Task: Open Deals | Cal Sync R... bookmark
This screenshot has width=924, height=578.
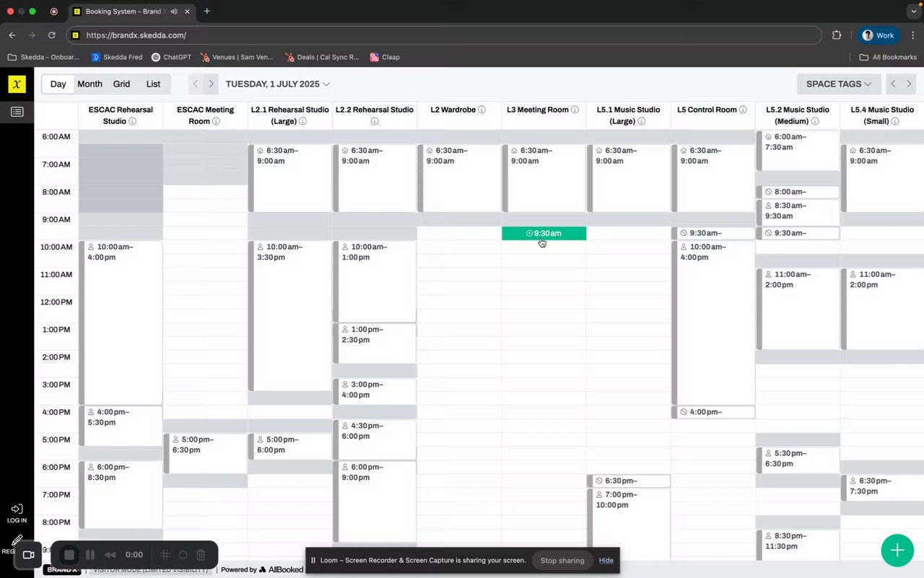Action: click(322, 57)
